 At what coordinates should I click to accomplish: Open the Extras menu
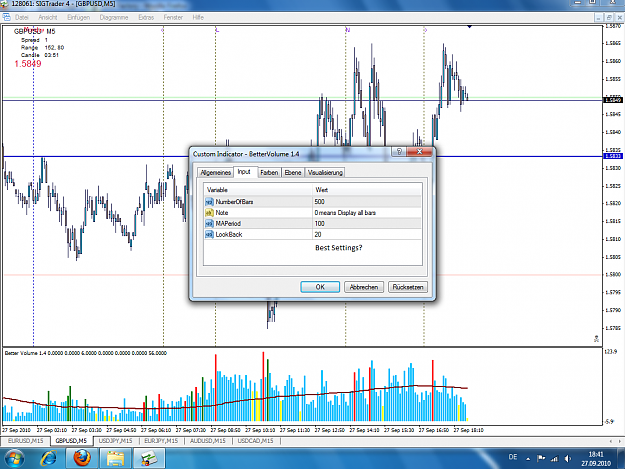click(x=146, y=18)
